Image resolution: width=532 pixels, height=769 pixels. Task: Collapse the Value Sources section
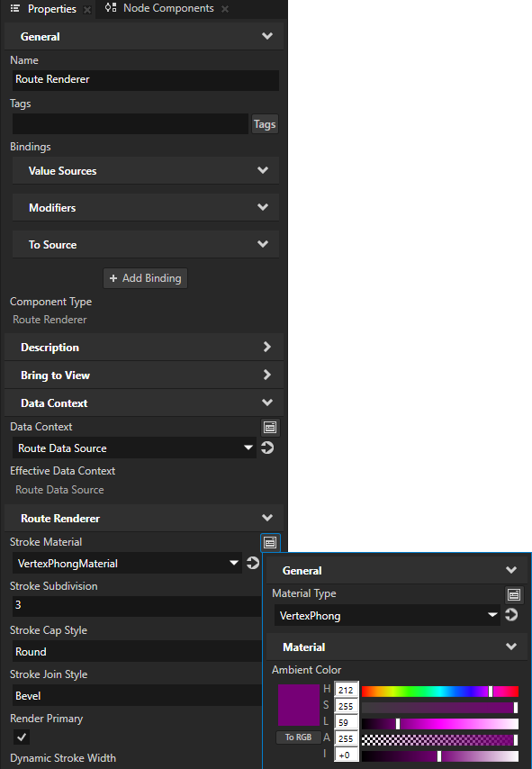tap(146, 171)
